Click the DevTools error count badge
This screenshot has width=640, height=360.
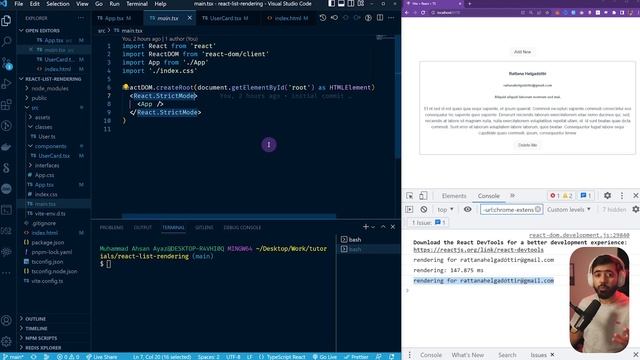pos(555,196)
